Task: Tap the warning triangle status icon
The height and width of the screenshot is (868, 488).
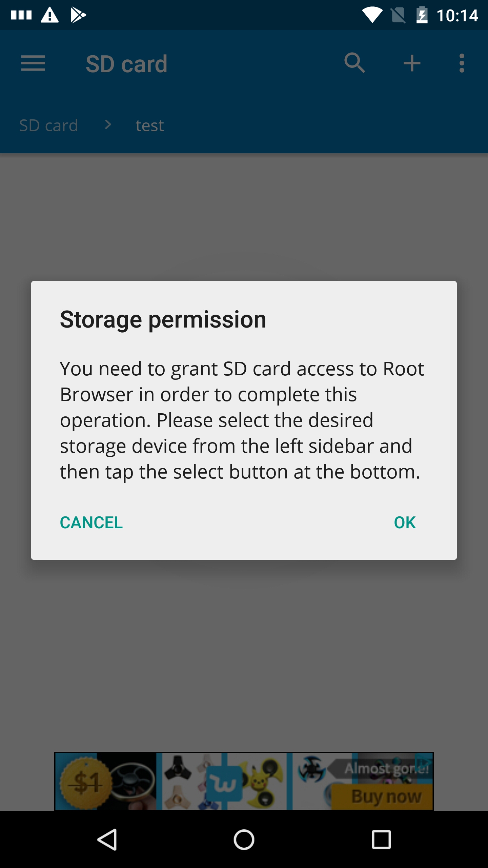Action: coord(50,15)
